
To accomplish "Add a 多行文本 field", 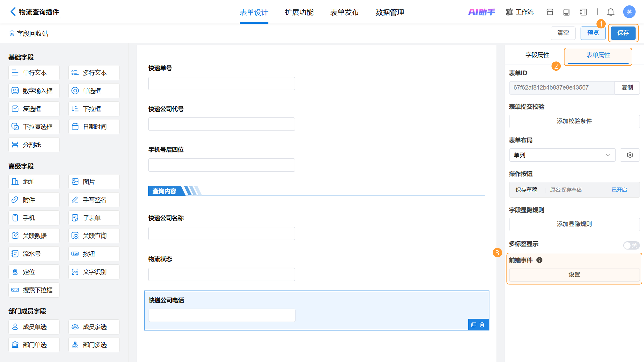I will [94, 73].
